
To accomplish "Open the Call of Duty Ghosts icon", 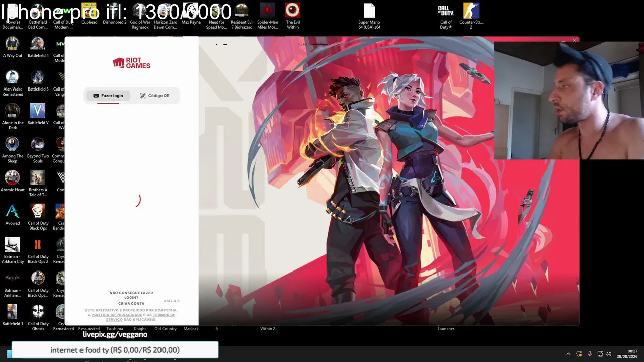I will [x=38, y=318].
